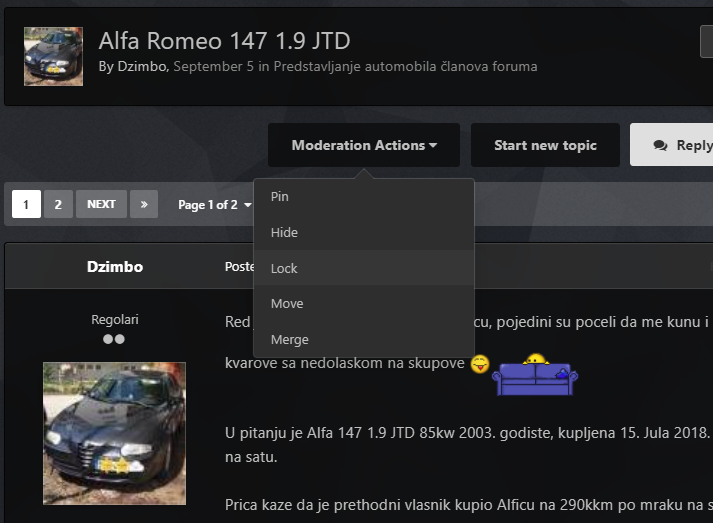The width and height of the screenshot is (713, 523).
Task: Select page 1 in pagination
Action: coord(26,204)
